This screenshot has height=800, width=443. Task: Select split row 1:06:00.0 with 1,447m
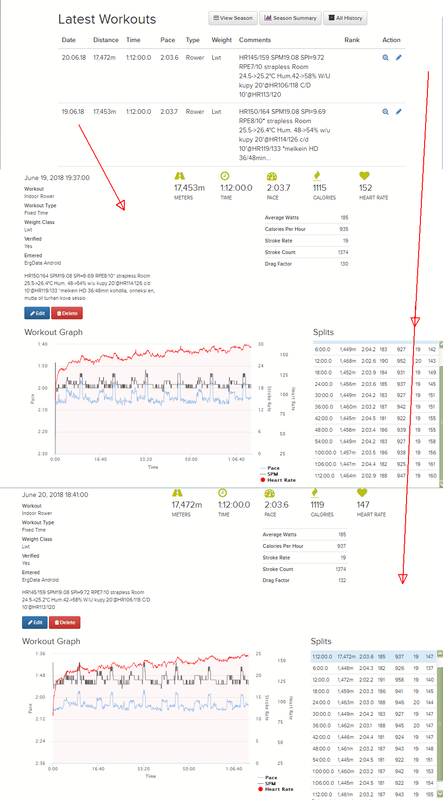[375, 465]
